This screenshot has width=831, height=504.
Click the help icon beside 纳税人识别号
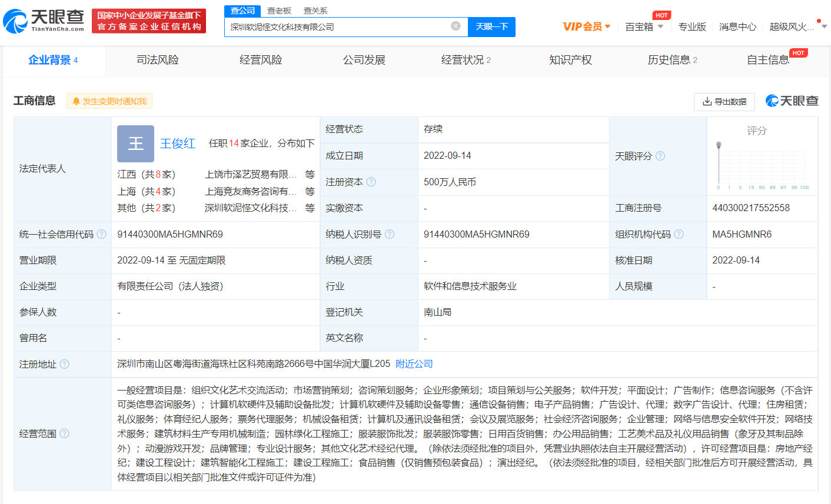click(x=390, y=234)
